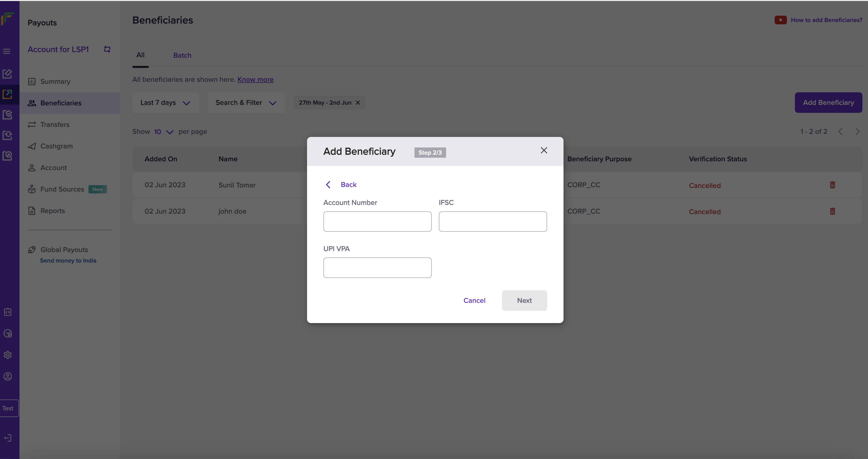Click the YouTube video icon in header

(x=780, y=20)
